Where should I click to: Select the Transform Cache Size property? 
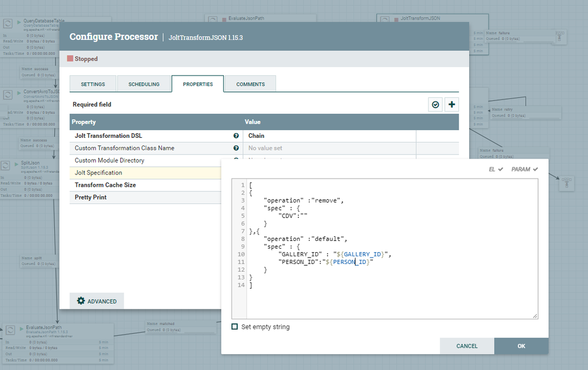pyautogui.click(x=145, y=185)
